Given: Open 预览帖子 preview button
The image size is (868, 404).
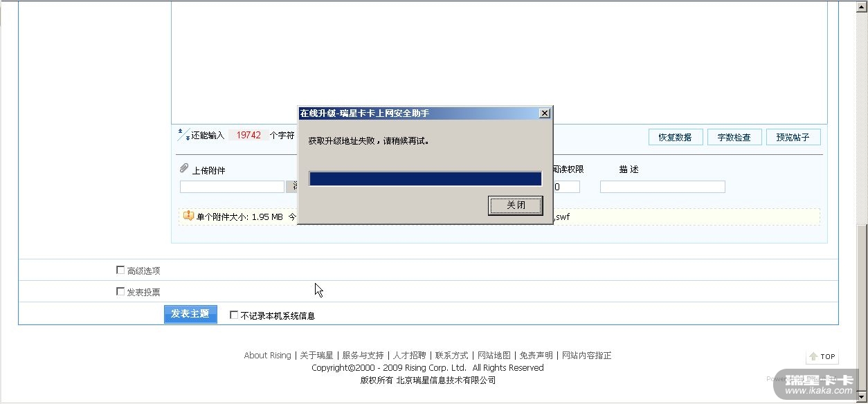Looking at the screenshot, I should tap(793, 137).
